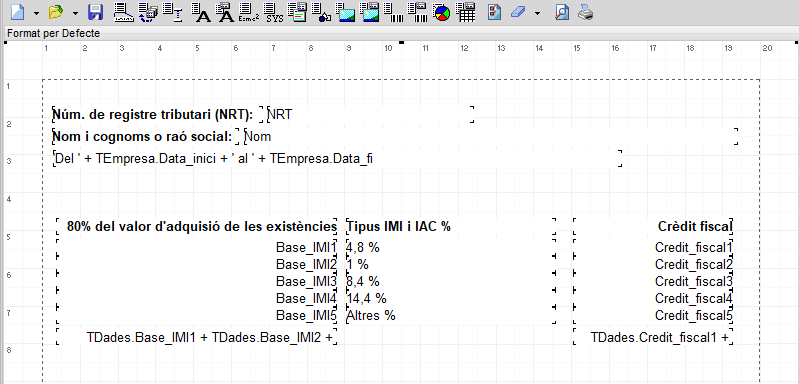Select the Base_IMI3 field
Viewport: 799px width, 384px height.
coord(197,281)
